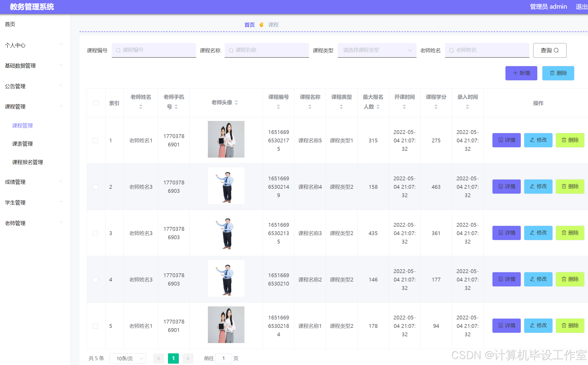Expand the 学生管理 sidebar section
The height and width of the screenshot is (365, 588).
[33, 202]
